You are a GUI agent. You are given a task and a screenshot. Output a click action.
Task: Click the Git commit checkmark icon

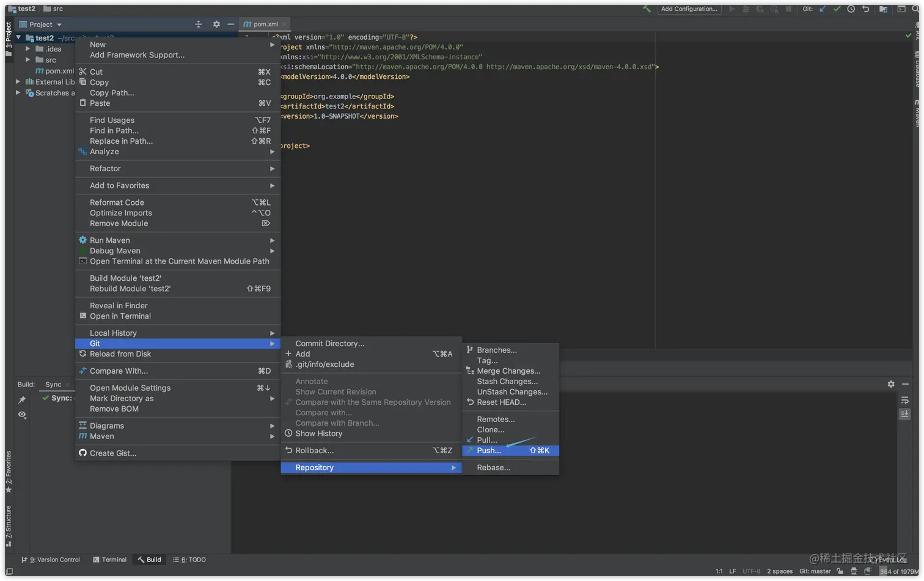pos(837,9)
